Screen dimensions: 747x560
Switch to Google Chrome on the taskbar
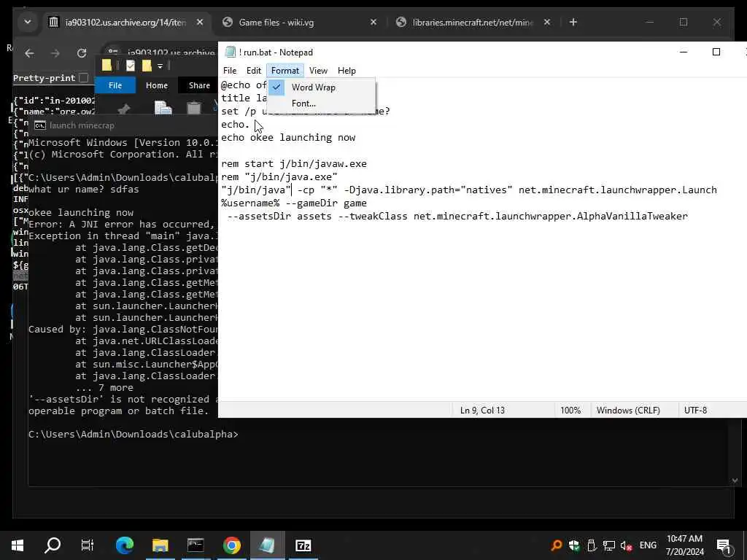click(231, 545)
